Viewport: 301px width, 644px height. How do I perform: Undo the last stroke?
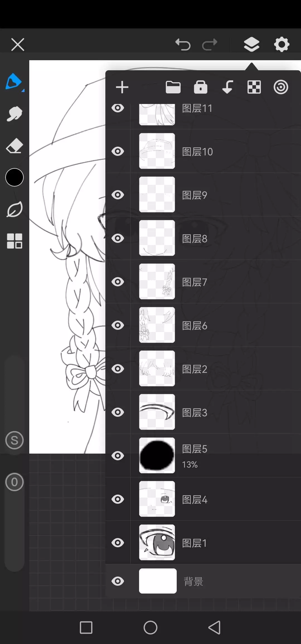click(183, 45)
